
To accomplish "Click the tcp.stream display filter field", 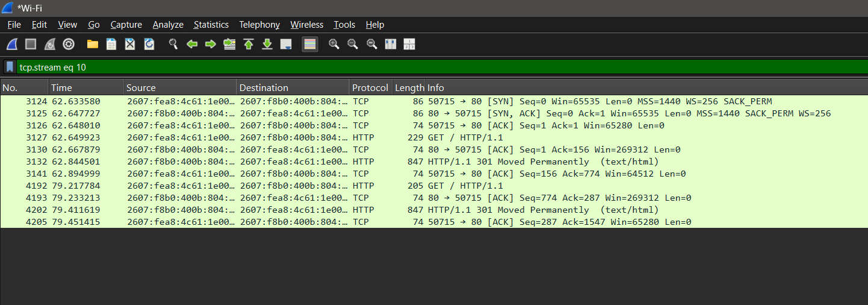I will pos(421,67).
